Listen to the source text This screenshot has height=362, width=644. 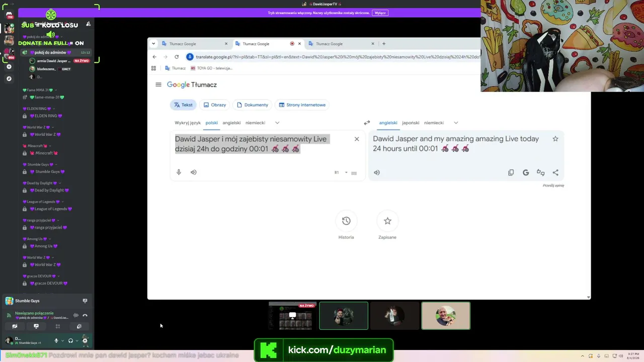click(x=194, y=172)
